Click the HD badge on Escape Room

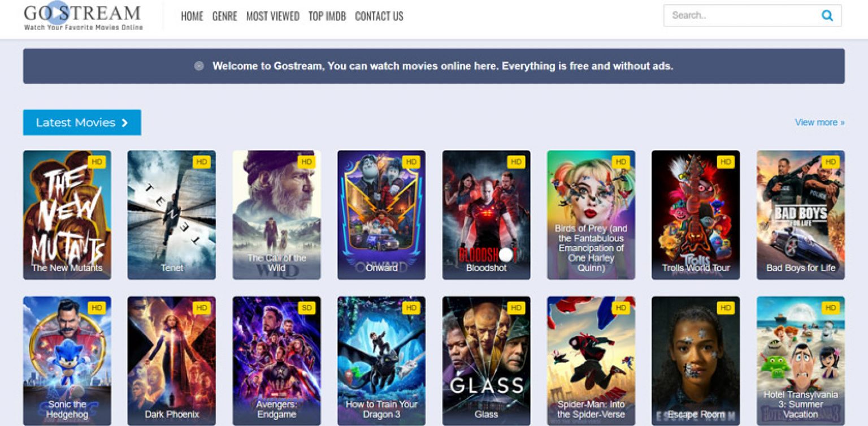point(726,308)
